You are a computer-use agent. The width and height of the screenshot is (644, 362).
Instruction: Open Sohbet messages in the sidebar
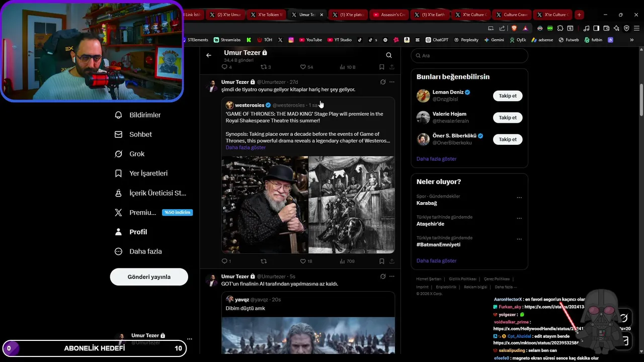pos(133,135)
